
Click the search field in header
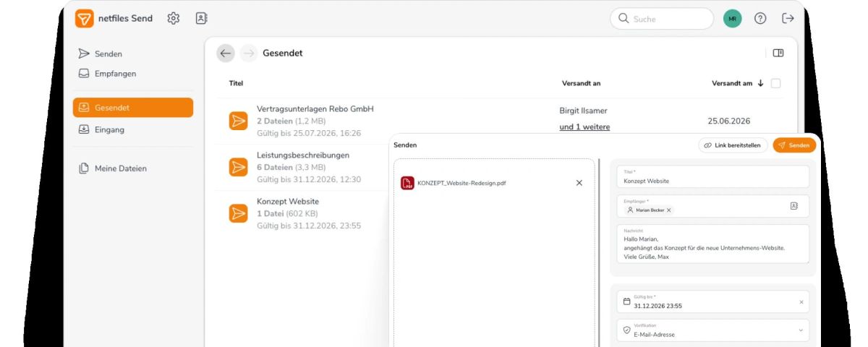[x=662, y=19]
